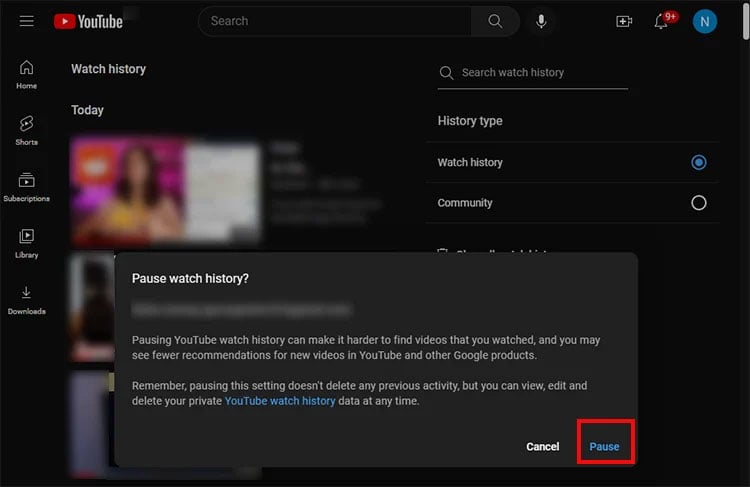Image resolution: width=750 pixels, height=487 pixels.
Task: Confirm with the Pause button
Action: (605, 446)
